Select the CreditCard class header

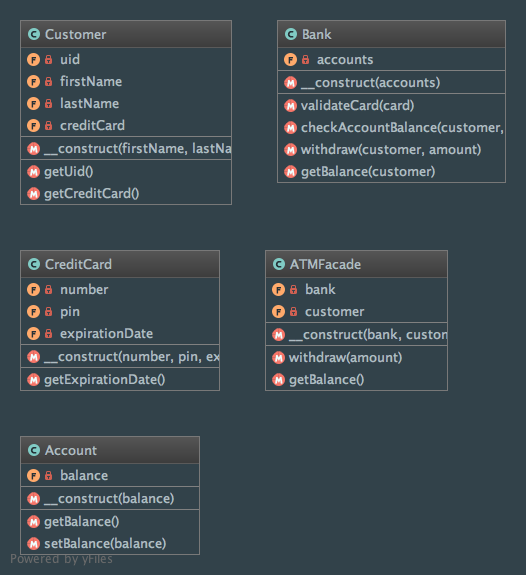120,264
